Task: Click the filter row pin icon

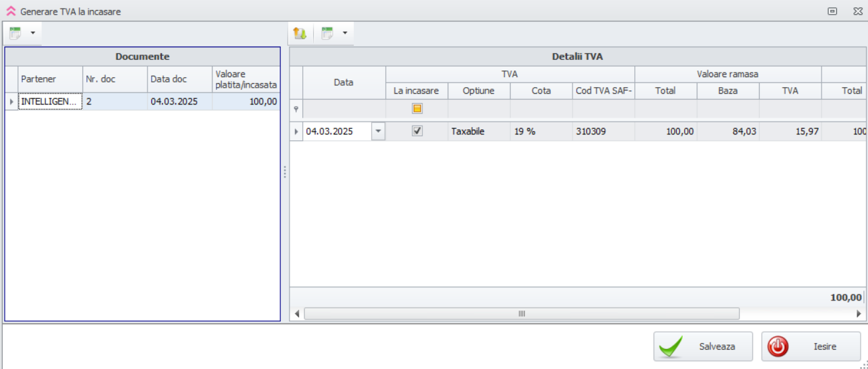Action: [296, 109]
